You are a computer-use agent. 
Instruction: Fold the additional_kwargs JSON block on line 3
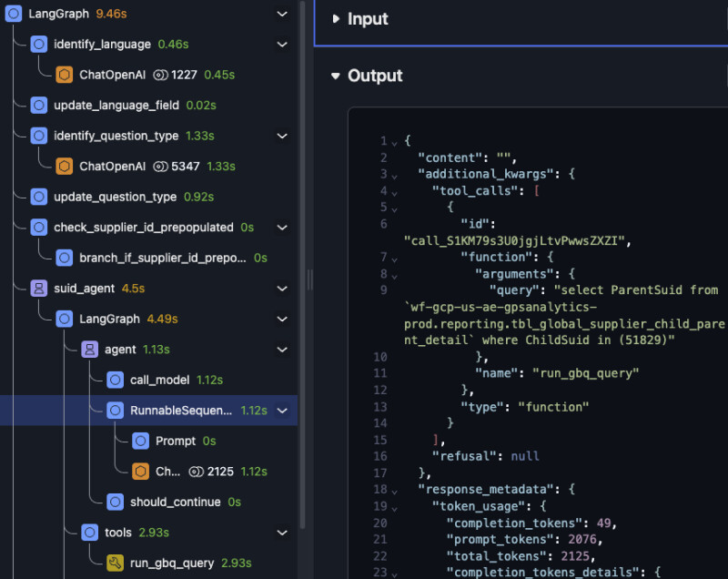tap(394, 173)
